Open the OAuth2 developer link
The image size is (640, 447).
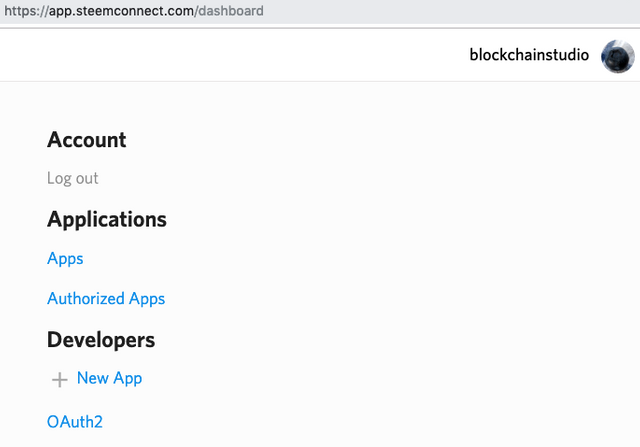75,422
